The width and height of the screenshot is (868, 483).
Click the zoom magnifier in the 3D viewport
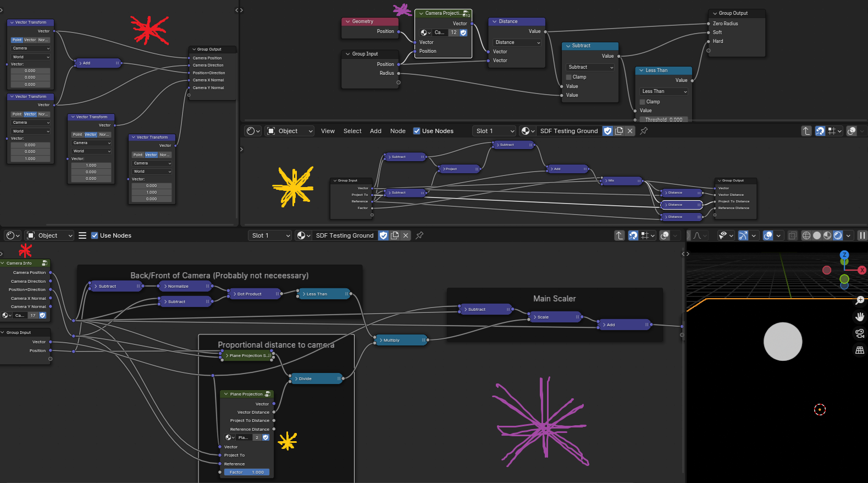pyautogui.click(x=860, y=300)
